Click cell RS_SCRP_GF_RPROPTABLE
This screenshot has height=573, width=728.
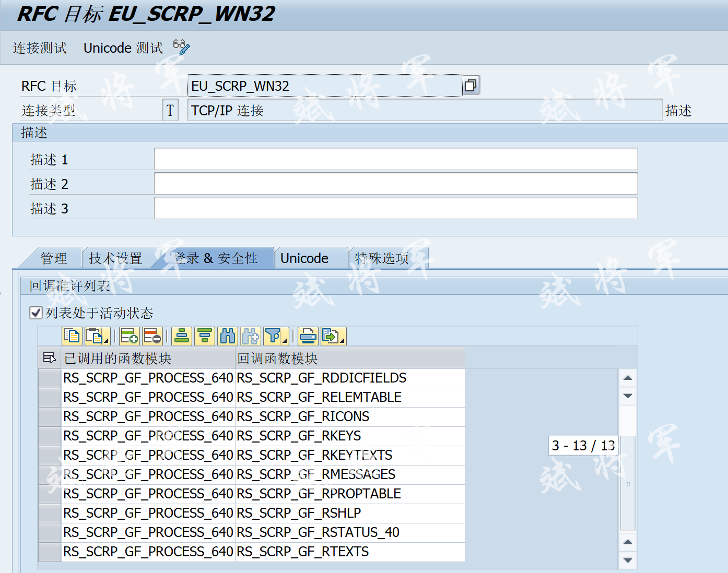tap(350, 494)
